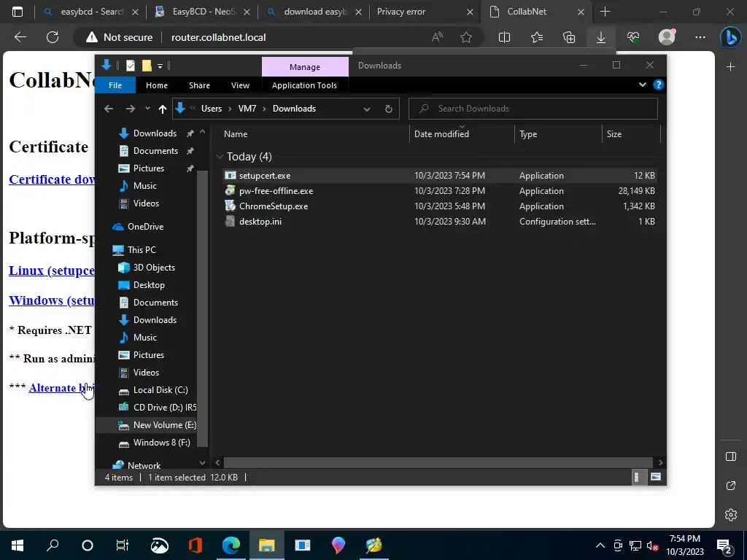Open address bar history dropdown
Image resolution: width=747 pixels, height=560 pixels.
click(x=367, y=109)
